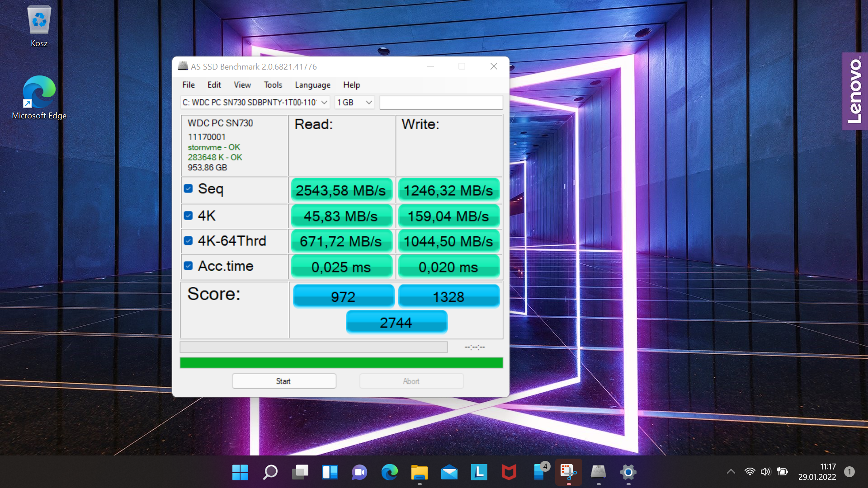868x488 pixels.
Task: Open the Your Phone app with badge 4
Action: (540, 471)
